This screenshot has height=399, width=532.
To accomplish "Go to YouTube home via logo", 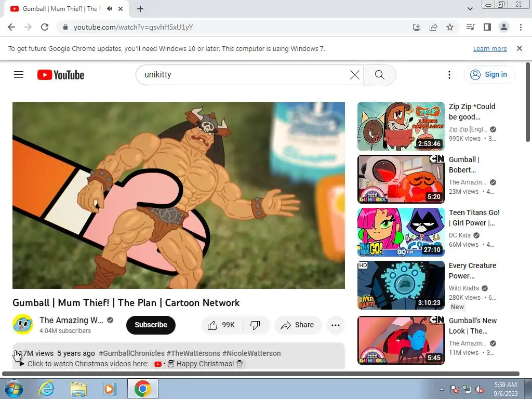I will point(61,75).
